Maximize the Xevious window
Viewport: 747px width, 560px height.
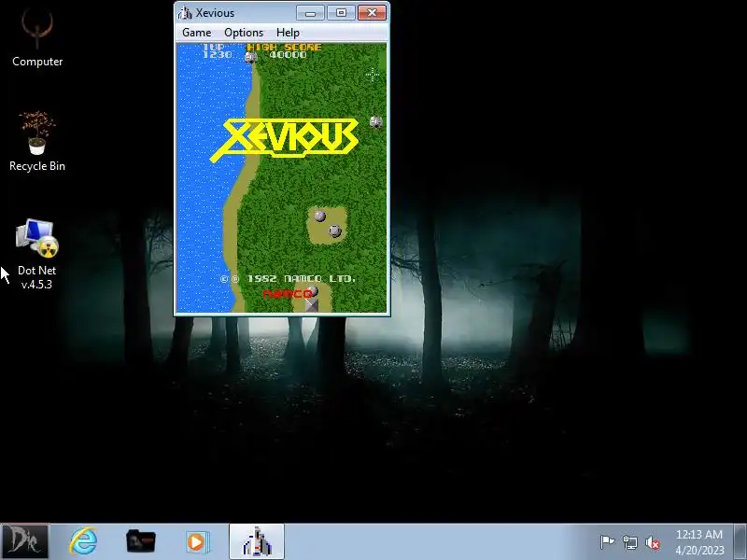pyautogui.click(x=341, y=12)
